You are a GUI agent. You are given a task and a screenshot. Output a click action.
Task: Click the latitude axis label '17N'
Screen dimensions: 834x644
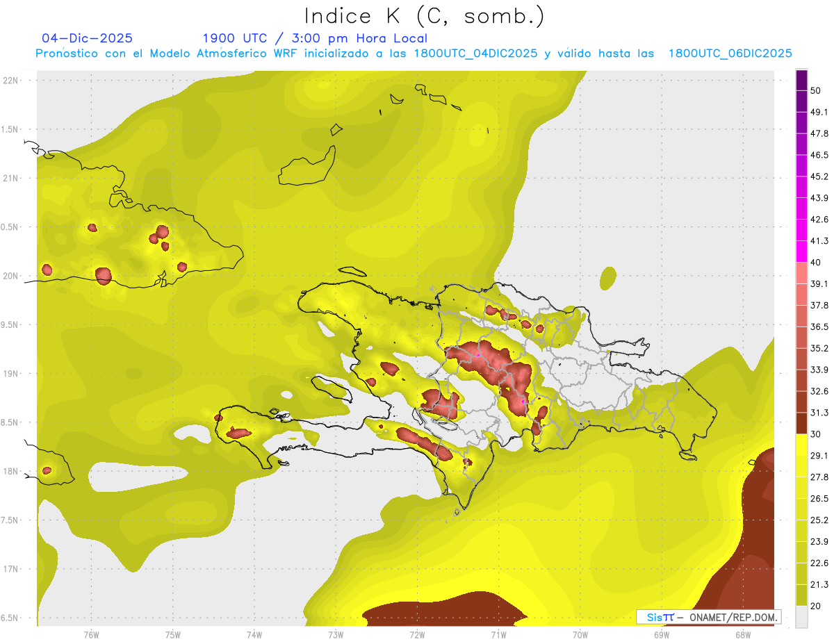(10, 570)
